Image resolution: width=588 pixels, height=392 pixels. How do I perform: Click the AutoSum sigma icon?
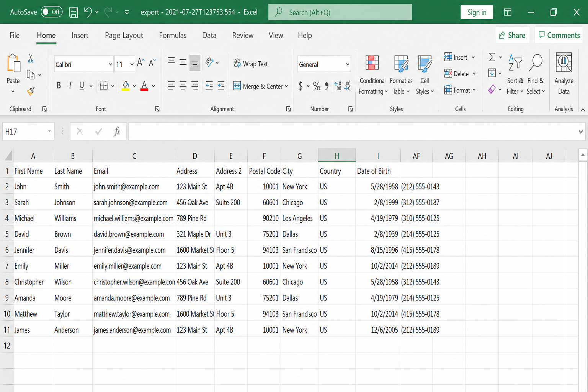(x=492, y=57)
